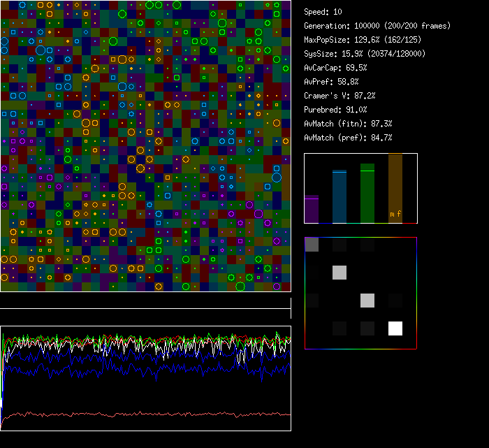Viewport: 489px width, 448px height.
Task: Click the SysSize percentage readout
Action: 365,54
